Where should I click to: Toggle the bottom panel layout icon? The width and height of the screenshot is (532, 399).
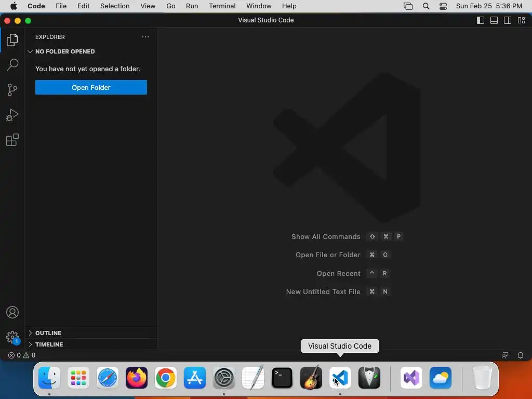click(494, 20)
